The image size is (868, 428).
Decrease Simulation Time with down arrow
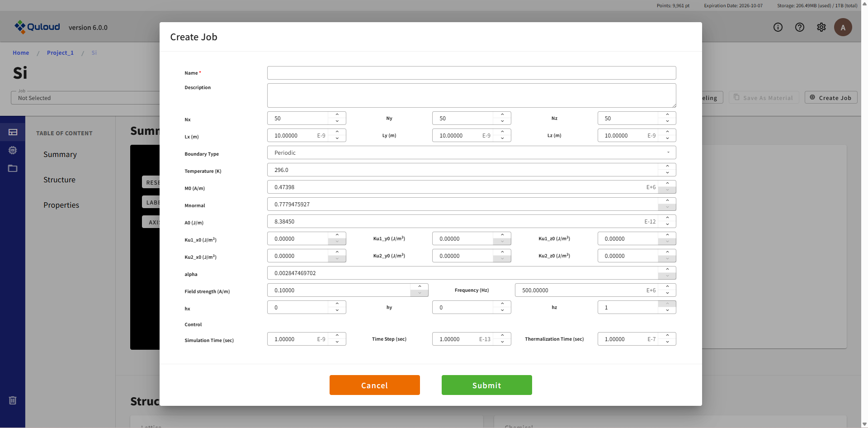[337, 342]
